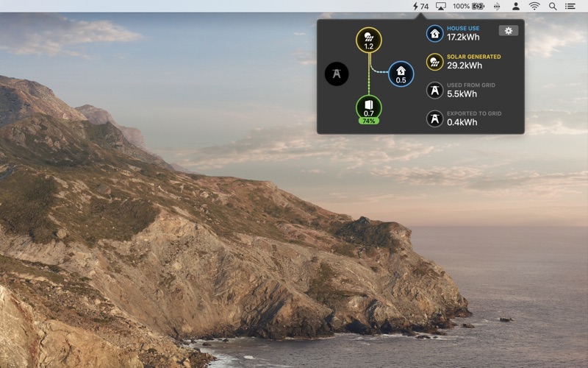
Task: Select the 17.2kWh house use value
Action: (463, 38)
